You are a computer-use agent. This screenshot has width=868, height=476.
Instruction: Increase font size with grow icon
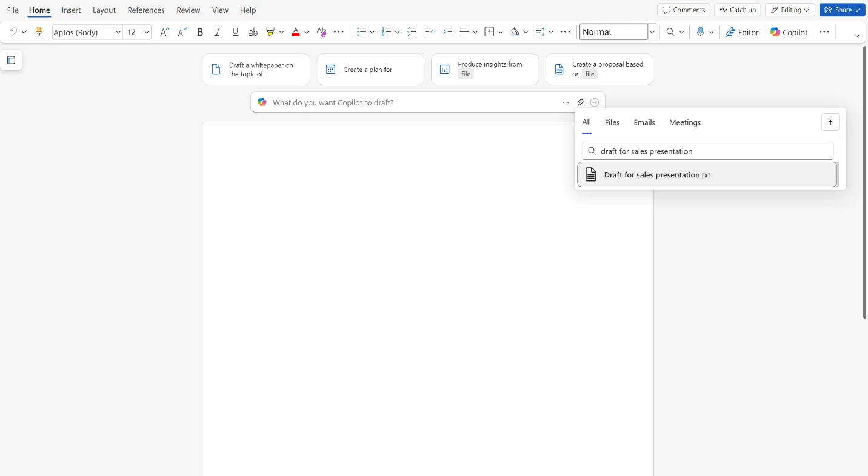pos(164,32)
